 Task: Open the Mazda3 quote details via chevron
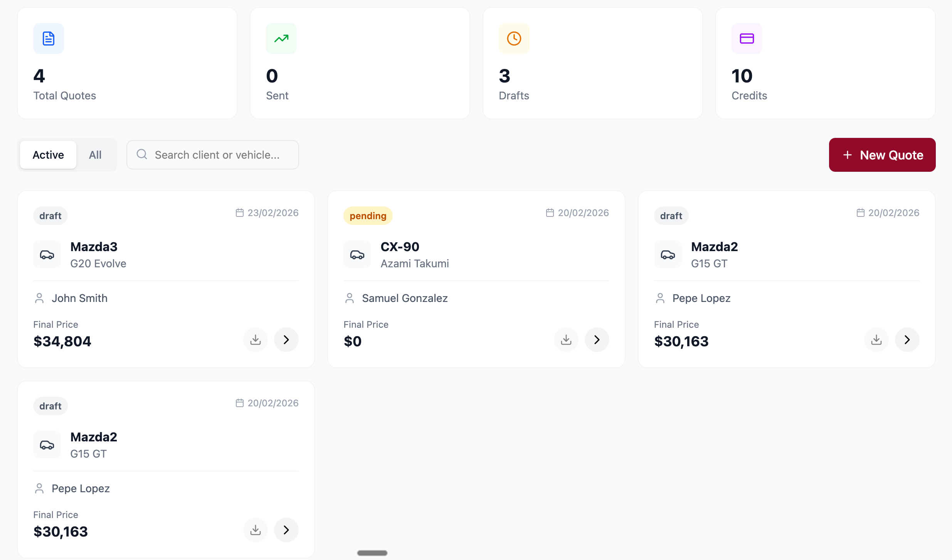[286, 340]
